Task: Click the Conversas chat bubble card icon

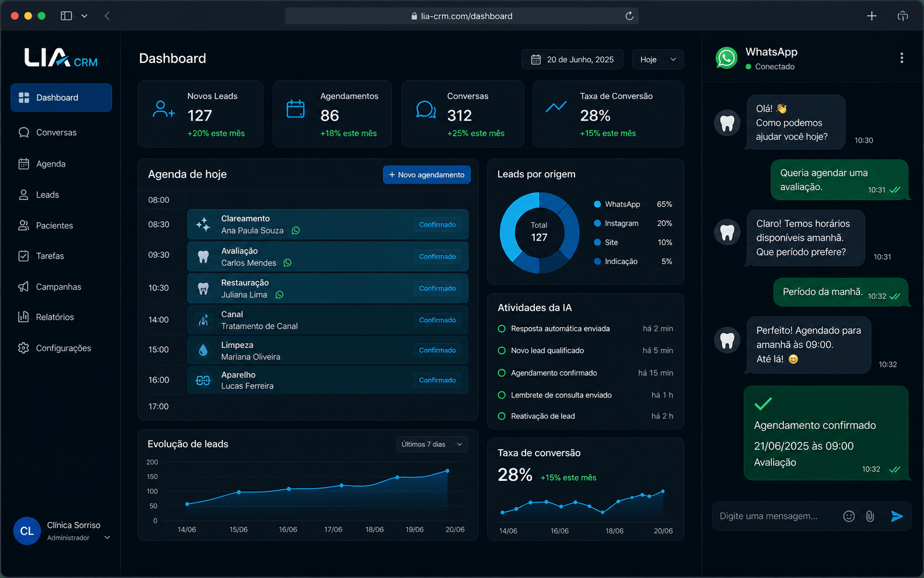Action: click(426, 109)
